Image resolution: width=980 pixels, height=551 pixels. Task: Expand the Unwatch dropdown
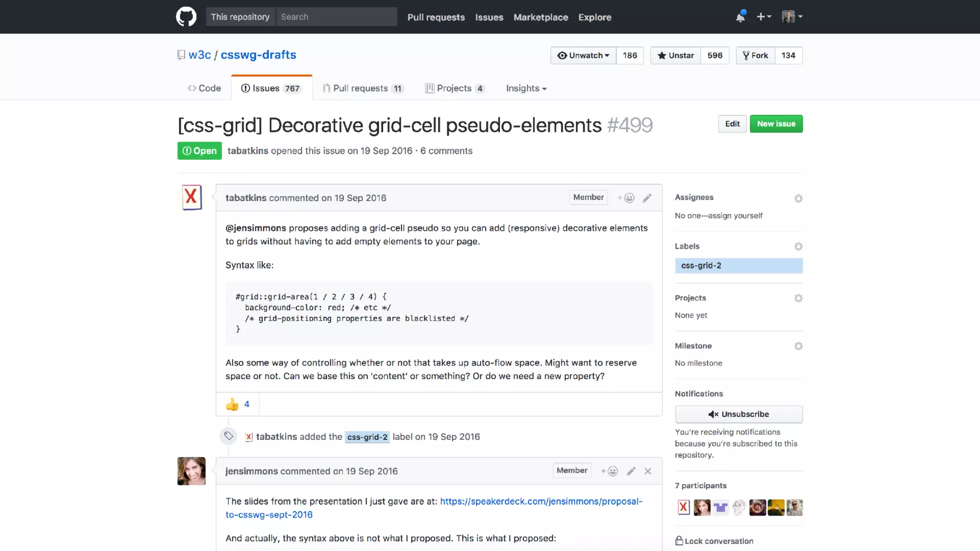[x=583, y=55]
